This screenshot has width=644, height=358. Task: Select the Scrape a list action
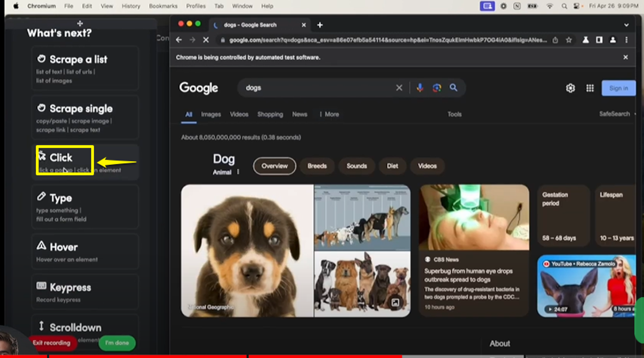85,68
